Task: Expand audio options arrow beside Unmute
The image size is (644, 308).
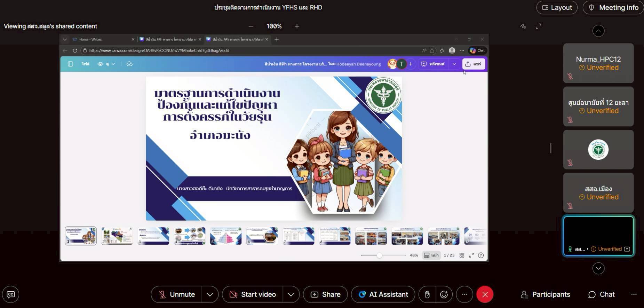Action: pyautogui.click(x=210, y=294)
